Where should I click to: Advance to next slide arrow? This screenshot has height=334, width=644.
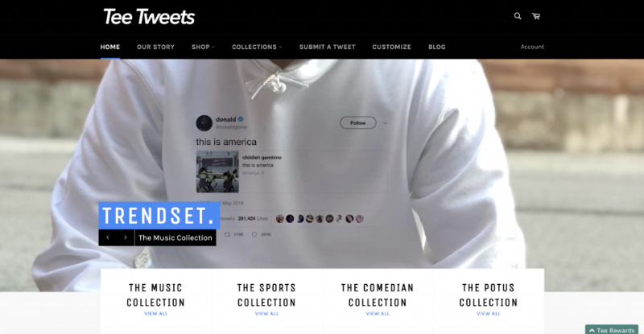tap(126, 237)
